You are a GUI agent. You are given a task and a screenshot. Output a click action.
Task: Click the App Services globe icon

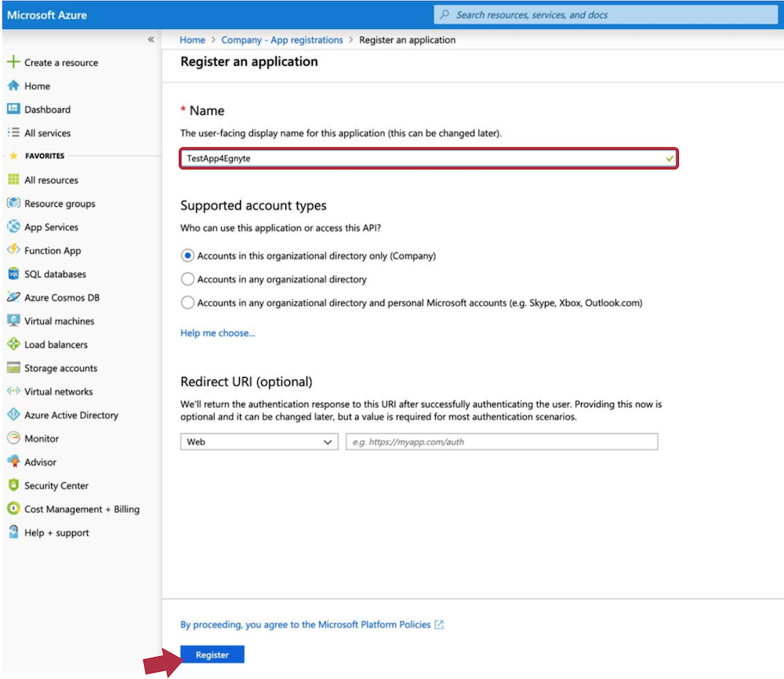pyautogui.click(x=13, y=227)
